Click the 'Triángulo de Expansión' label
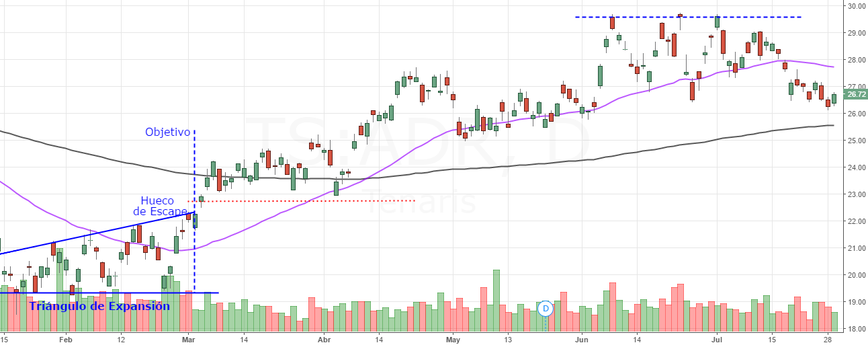This screenshot has height=345, width=868. tap(99, 306)
